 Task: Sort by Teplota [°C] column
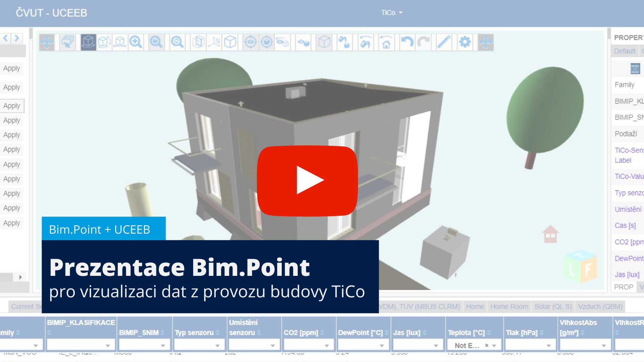[489, 333]
